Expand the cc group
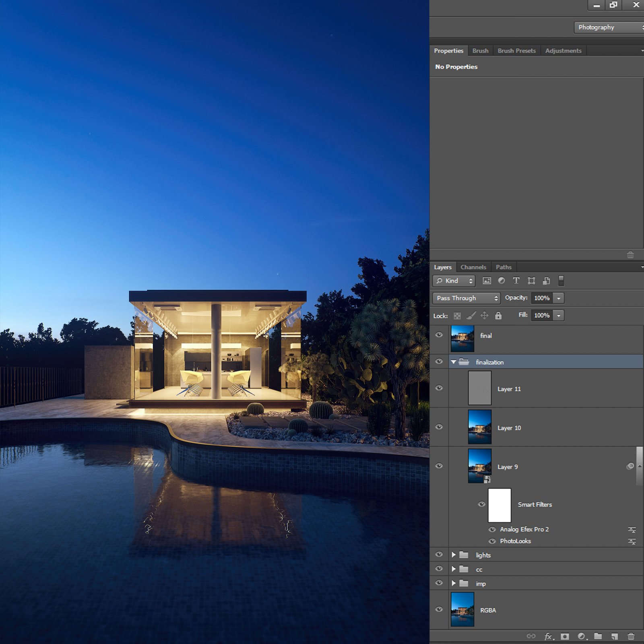This screenshot has height=644, width=644. (x=453, y=569)
